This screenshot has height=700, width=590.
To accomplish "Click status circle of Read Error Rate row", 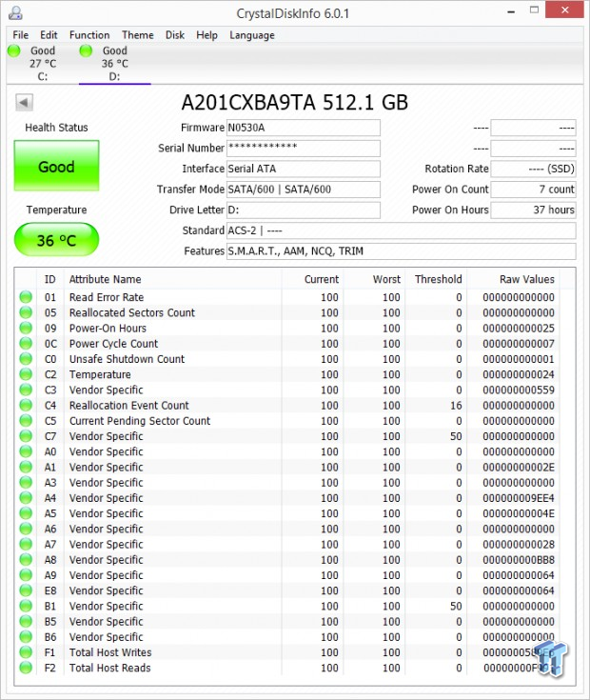I will tap(26, 297).
